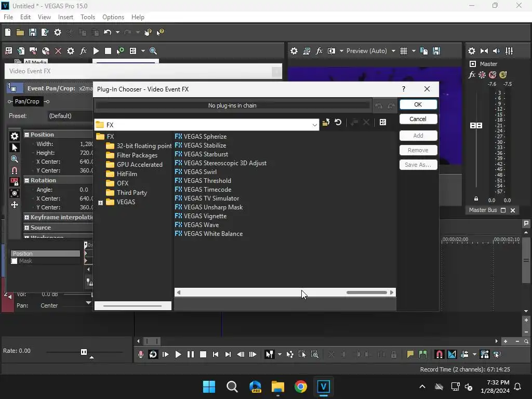
Task: Click the Refresh icon in Plug-In Chooser
Action: [x=338, y=122]
